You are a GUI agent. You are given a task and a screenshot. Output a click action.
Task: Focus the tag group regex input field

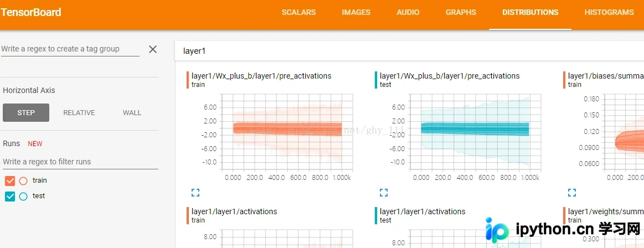click(x=70, y=49)
